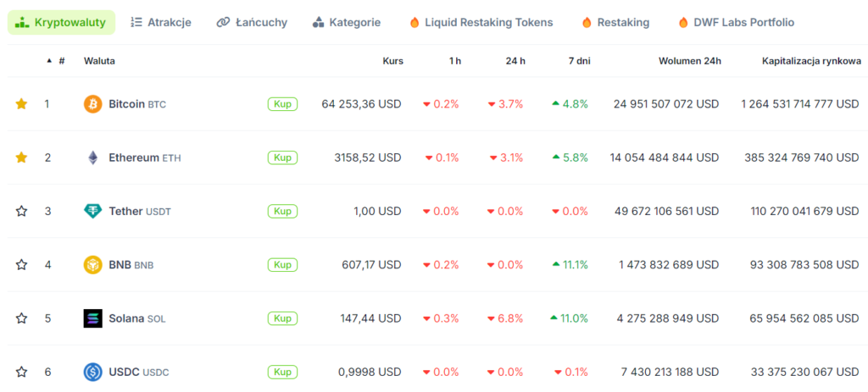This screenshot has width=868, height=392.
Task: Unstar Ethereum in the watchlist column
Action: point(21,157)
